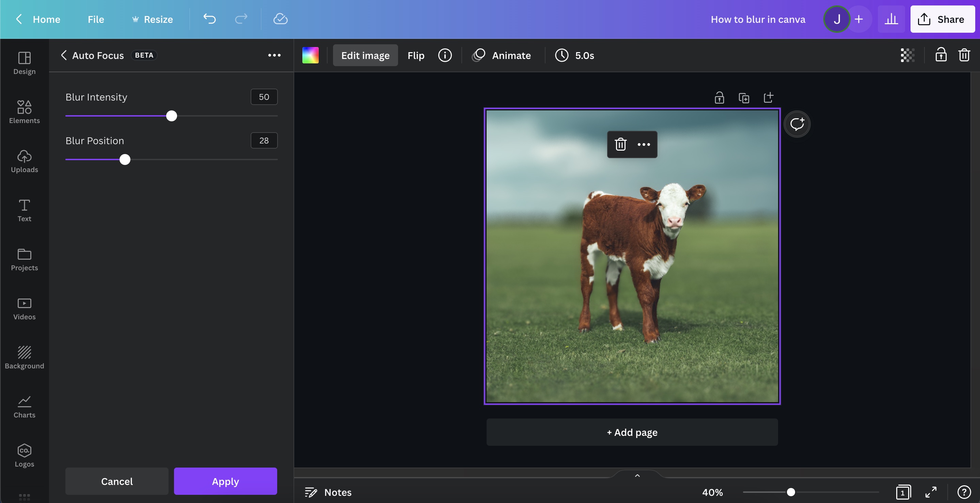Add a comment on the image
Viewport: 980px width, 503px height.
797,123
